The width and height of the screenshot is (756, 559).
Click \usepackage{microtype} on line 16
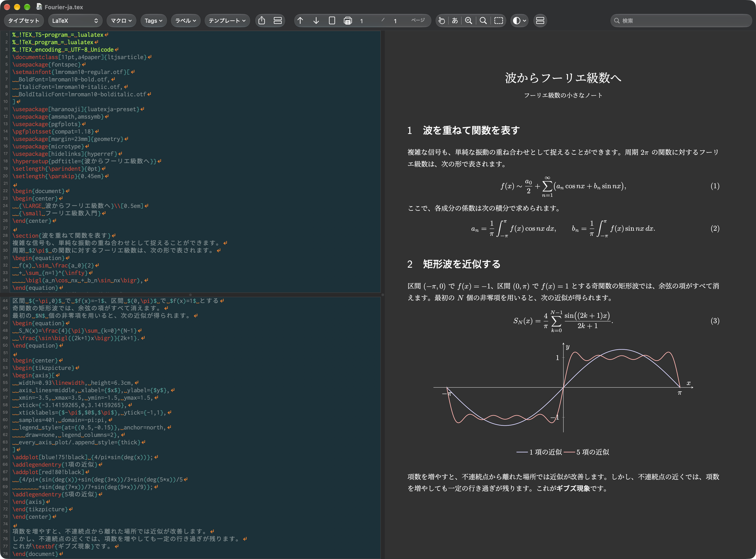point(48,146)
